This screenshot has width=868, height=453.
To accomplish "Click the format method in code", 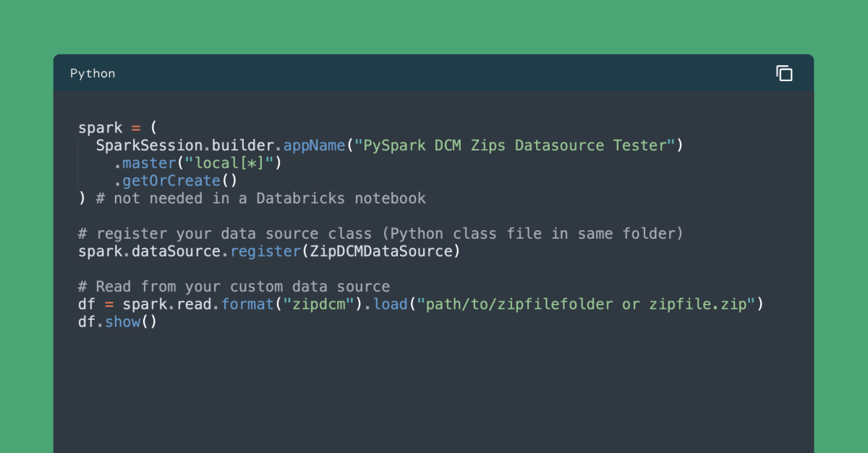I will click(247, 304).
